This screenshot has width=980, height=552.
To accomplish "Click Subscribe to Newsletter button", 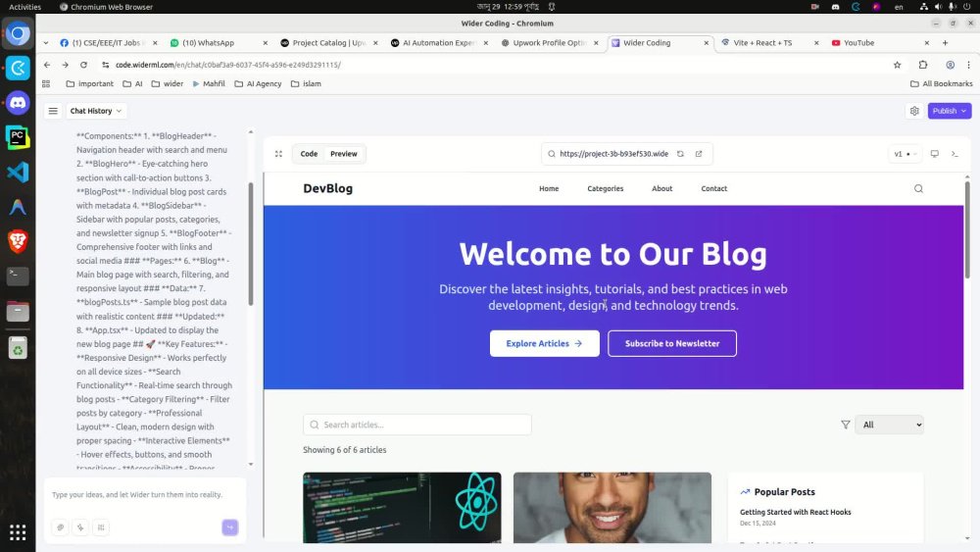I will pos(672,343).
